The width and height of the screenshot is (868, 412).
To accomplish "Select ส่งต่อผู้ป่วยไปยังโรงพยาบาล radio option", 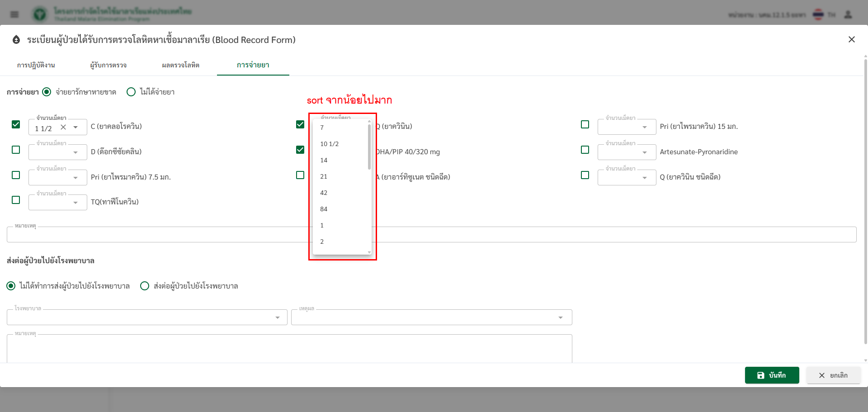I will point(145,286).
